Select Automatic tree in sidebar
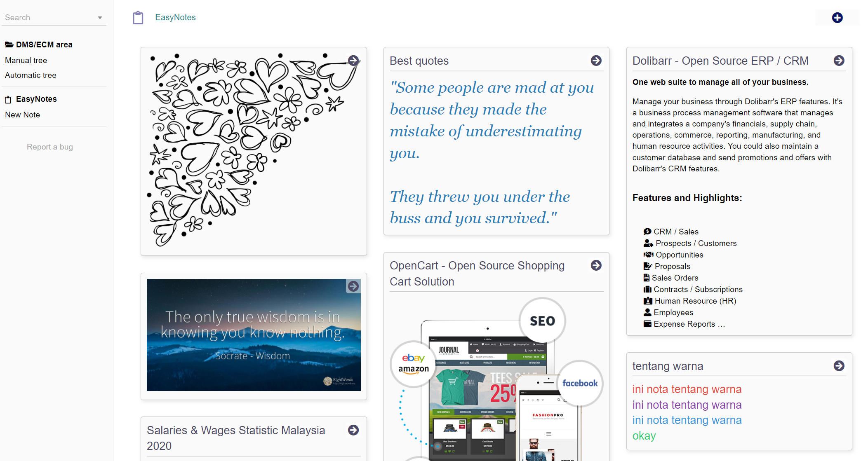868x461 pixels. pos(31,75)
